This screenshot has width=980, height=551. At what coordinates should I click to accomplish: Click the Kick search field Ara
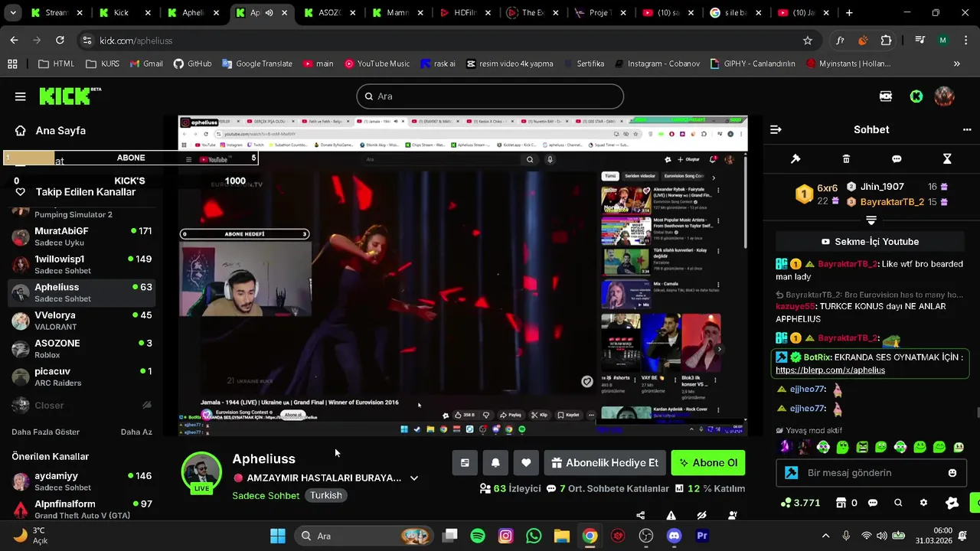click(x=490, y=96)
